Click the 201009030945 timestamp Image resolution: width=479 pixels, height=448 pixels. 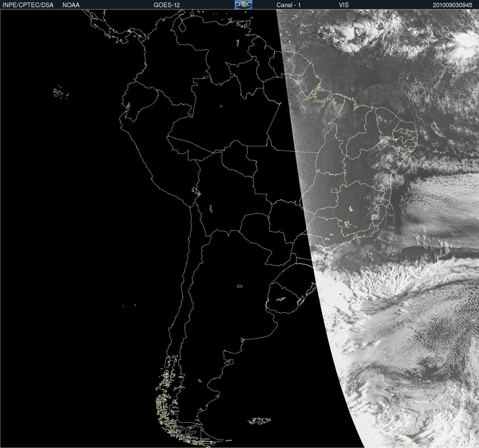tap(453, 5)
